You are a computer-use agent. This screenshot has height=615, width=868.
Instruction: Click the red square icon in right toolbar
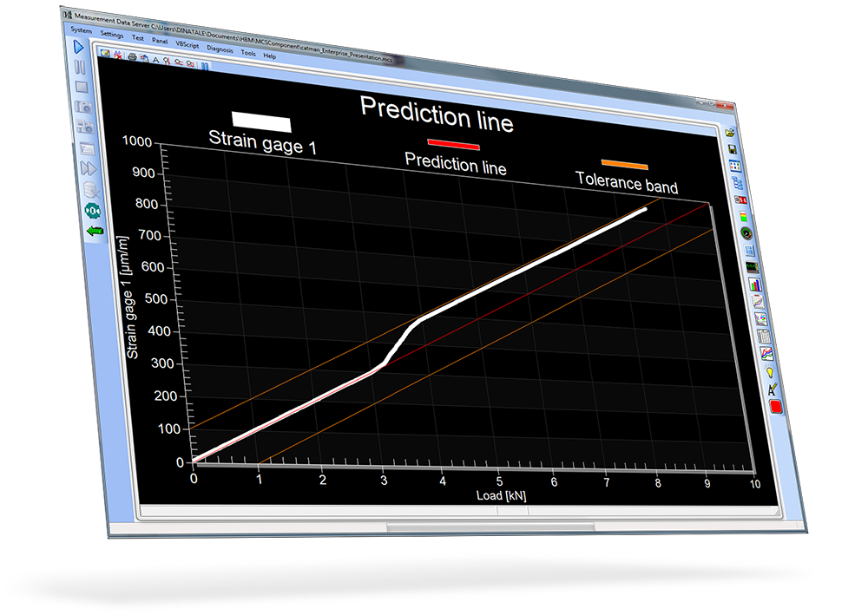775,407
